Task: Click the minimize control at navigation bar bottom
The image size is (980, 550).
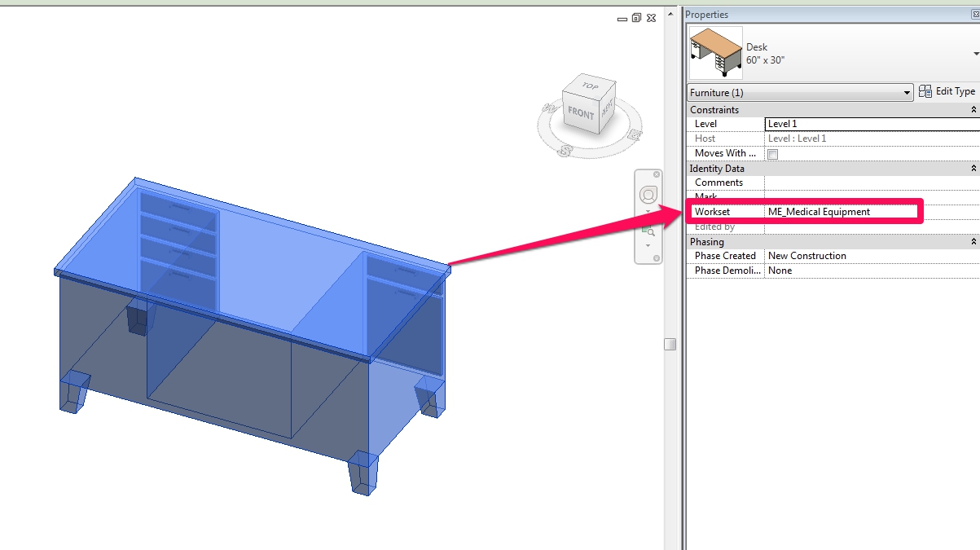Action: 657,257
